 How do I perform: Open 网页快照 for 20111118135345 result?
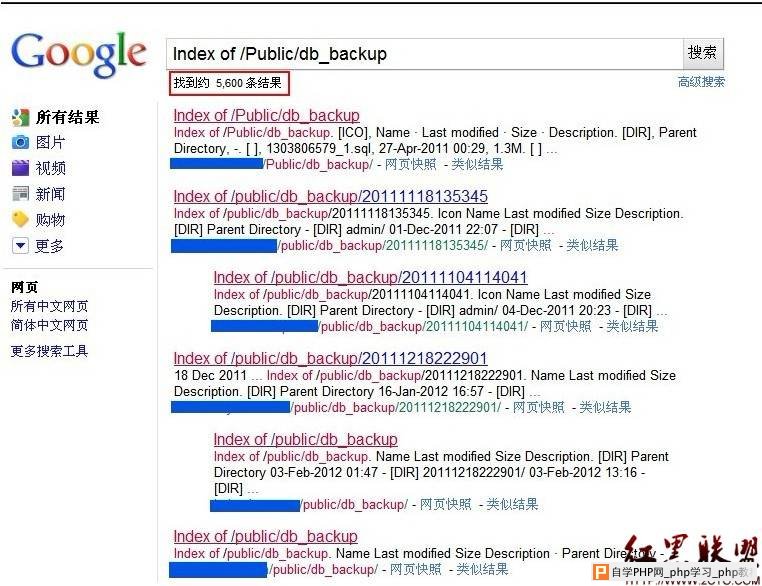click(526, 245)
